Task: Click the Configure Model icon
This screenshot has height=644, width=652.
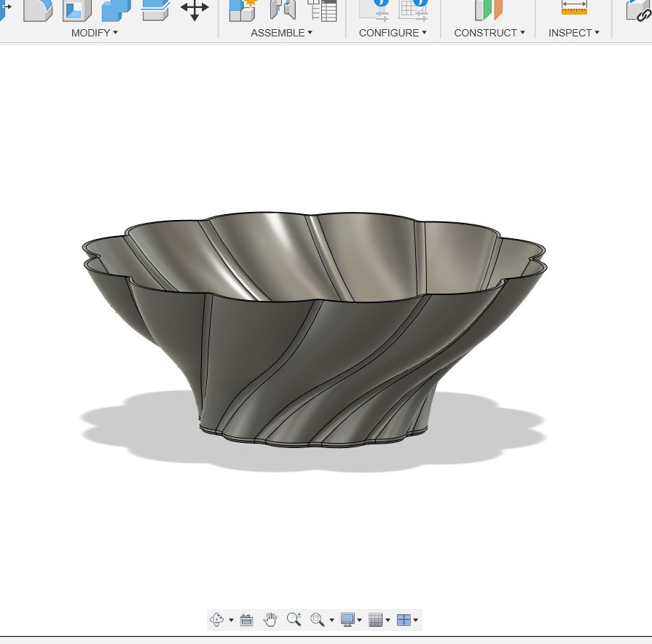Action: 374,10
